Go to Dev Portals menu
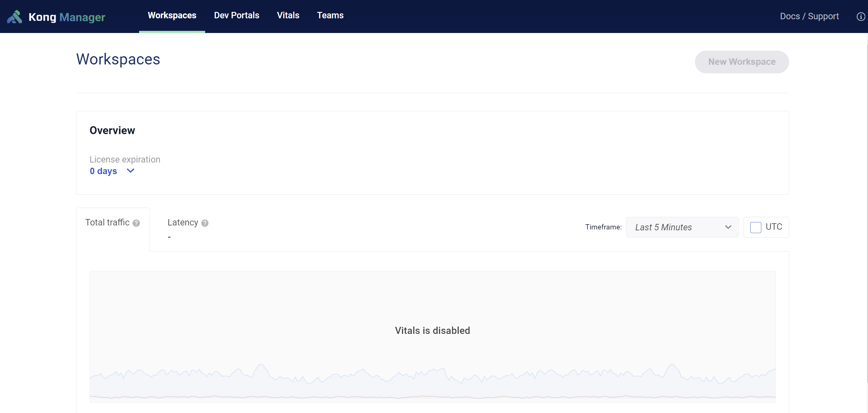 coord(236,16)
